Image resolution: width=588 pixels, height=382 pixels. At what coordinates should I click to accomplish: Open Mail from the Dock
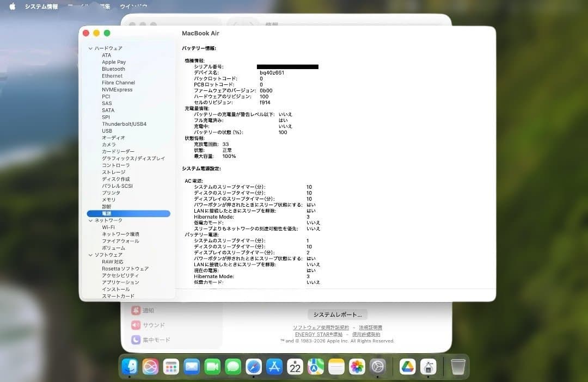pos(191,367)
